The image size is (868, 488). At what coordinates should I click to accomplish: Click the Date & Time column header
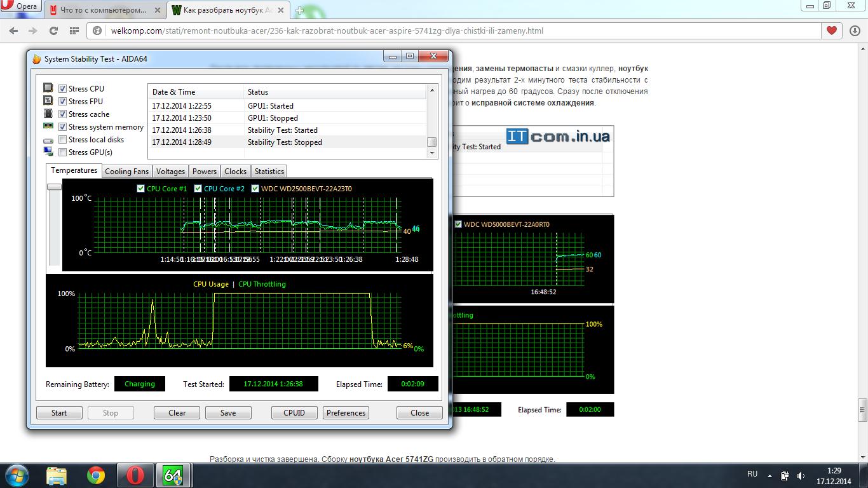click(196, 92)
